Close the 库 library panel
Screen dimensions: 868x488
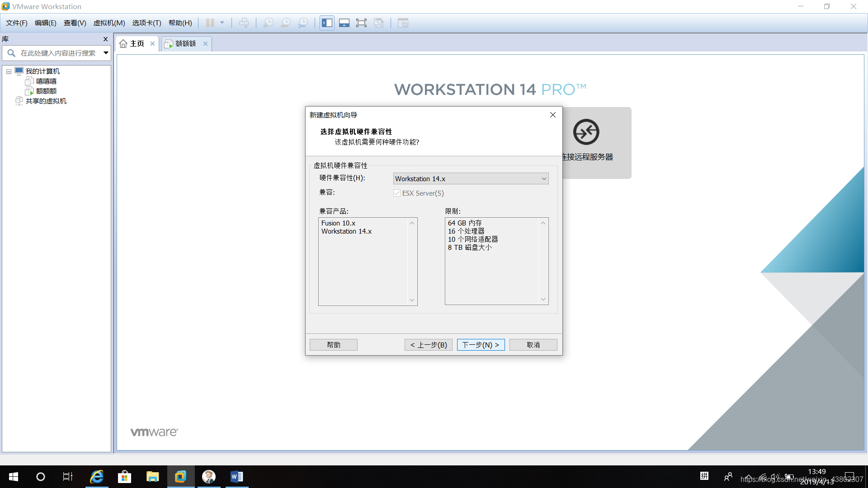click(106, 39)
